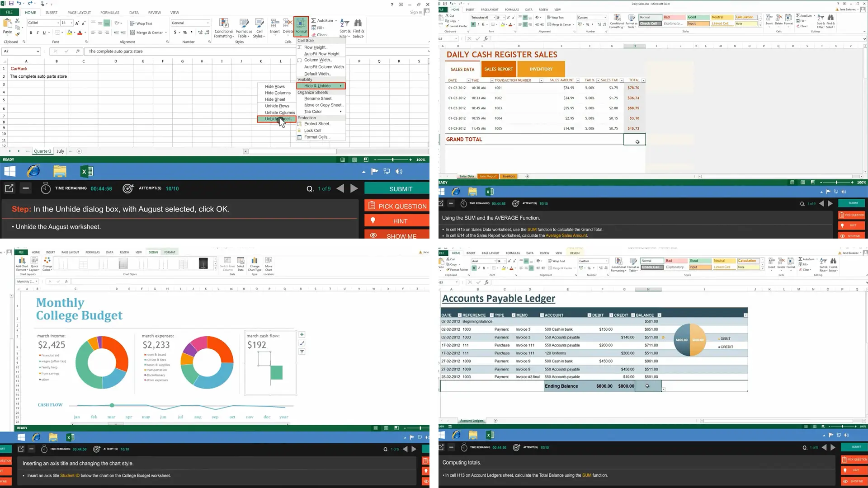Open the General number format dropdown in the CarRack window
Image resolution: width=868 pixels, height=488 pixels.
208,23
